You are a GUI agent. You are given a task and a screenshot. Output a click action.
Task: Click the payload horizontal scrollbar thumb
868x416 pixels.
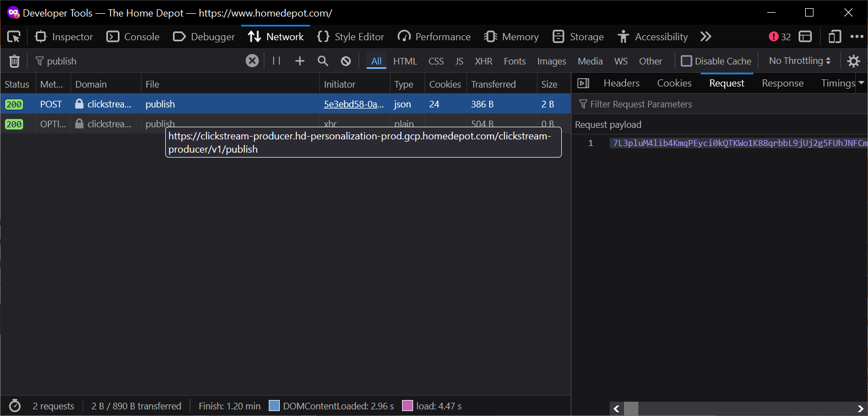pyautogui.click(x=631, y=409)
